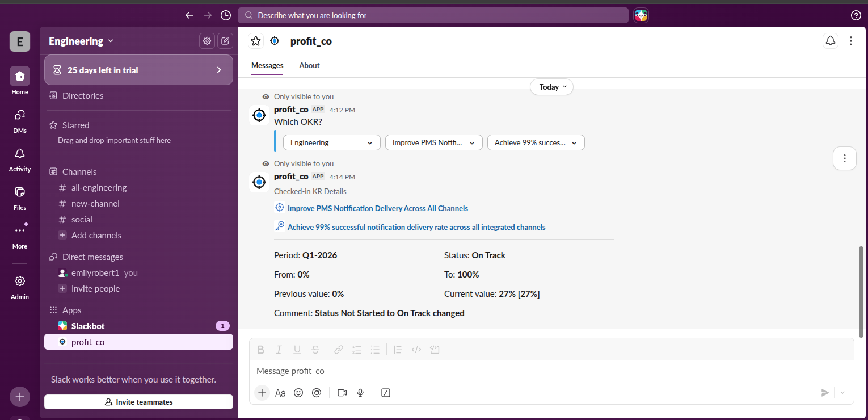Open Admin settings in the left rail
The image size is (868, 420).
20,287
